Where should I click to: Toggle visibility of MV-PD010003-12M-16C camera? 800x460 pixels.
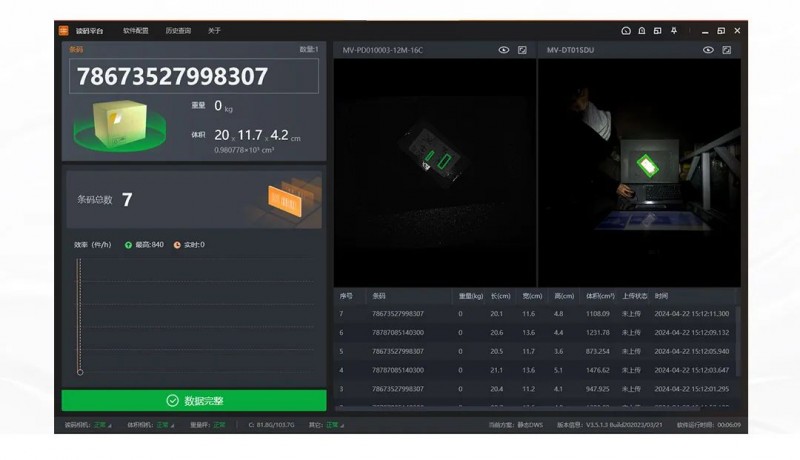[504, 50]
